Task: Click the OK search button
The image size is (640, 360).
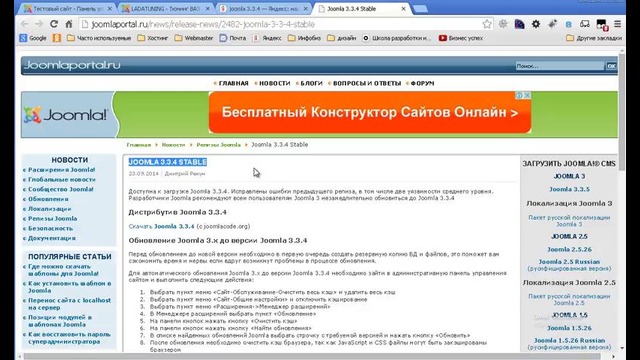Action: pyautogui.click(x=611, y=66)
